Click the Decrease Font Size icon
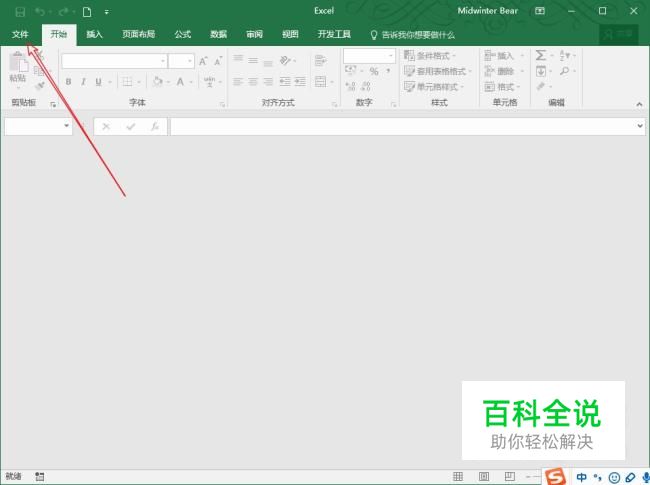The width and height of the screenshot is (650, 485). (218, 61)
